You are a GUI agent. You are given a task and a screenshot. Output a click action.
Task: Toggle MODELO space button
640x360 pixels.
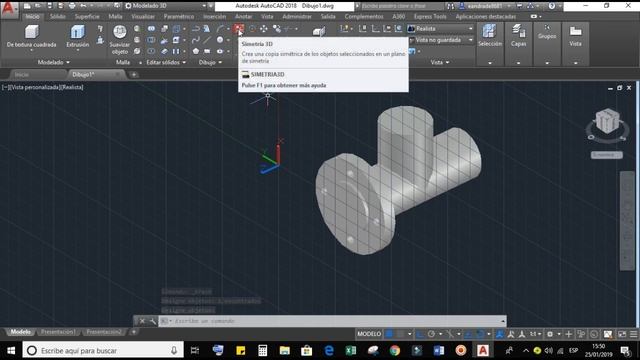click(369, 334)
